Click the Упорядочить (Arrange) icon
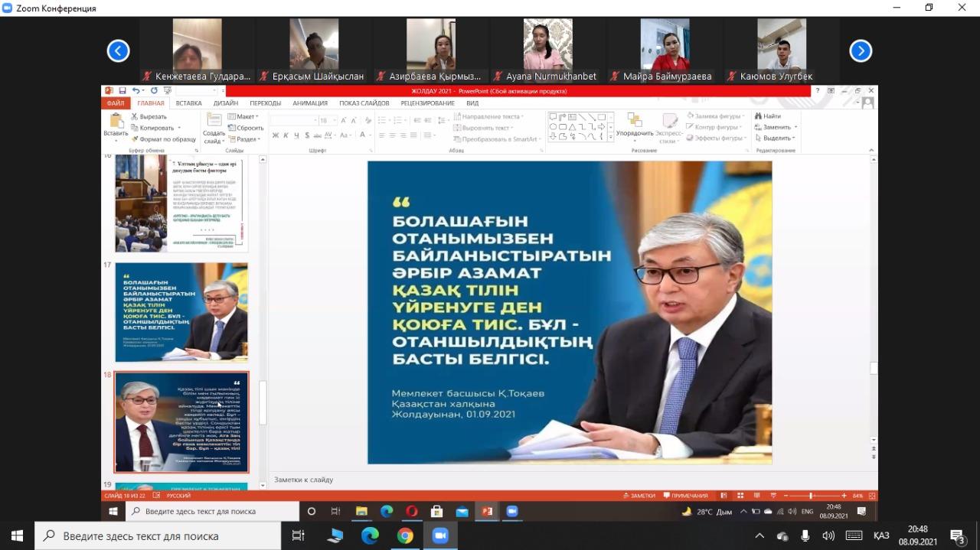 634,122
